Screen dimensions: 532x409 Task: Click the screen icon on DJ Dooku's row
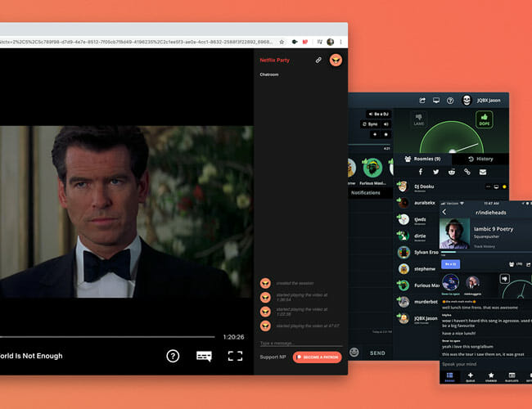click(496, 187)
